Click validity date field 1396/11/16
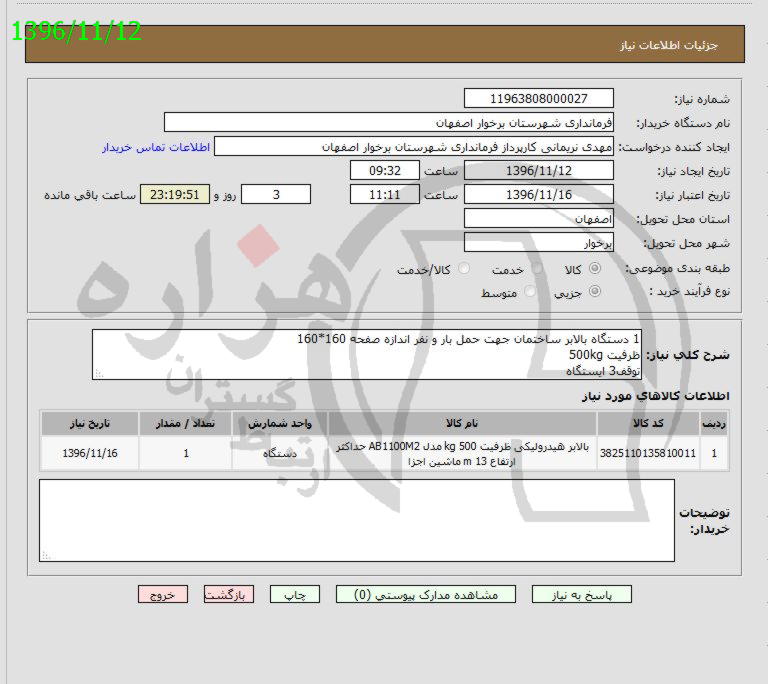The width and height of the screenshot is (768, 684). 538,195
